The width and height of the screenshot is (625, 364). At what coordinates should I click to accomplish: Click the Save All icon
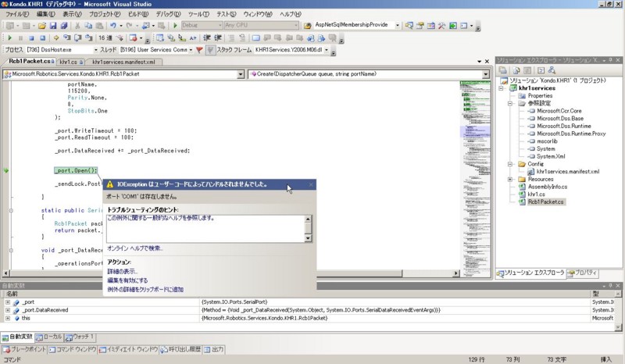[64, 26]
